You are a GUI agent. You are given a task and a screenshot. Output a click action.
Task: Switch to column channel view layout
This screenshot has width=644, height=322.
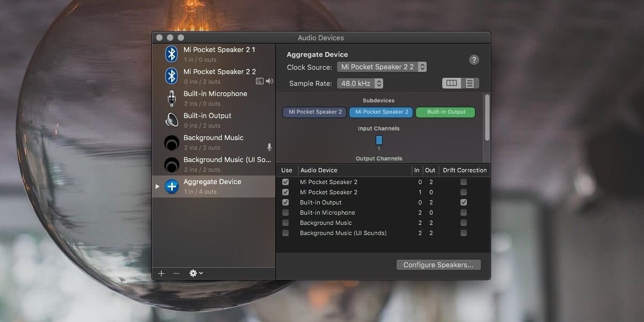tap(451, 83)
